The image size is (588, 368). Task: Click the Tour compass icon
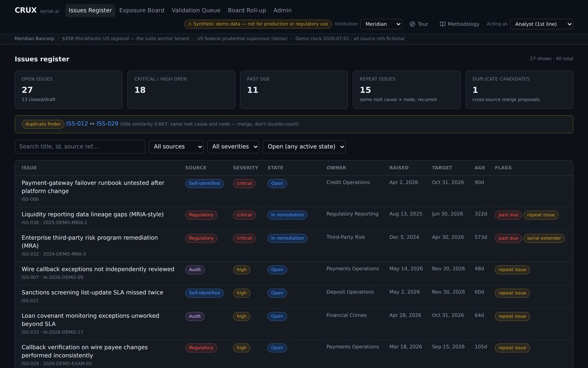pyautogui.click(x=413, y=24)
